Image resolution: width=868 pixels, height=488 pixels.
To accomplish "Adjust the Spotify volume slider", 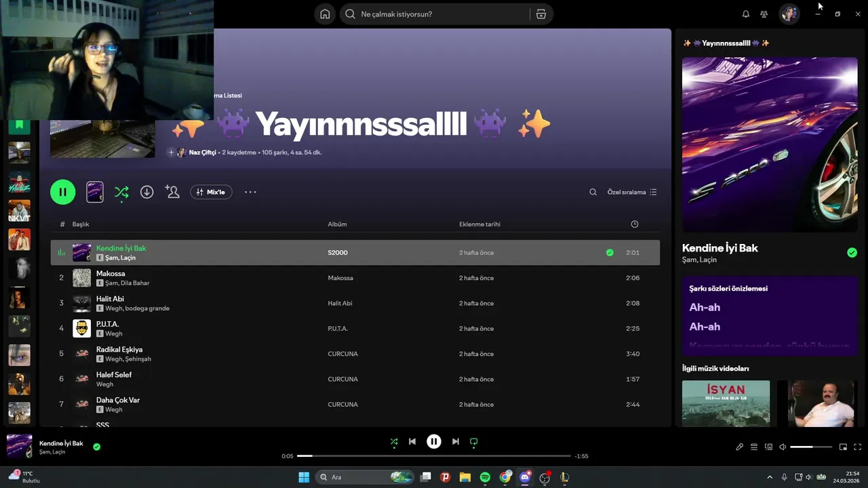I will [x=811, y=447].
